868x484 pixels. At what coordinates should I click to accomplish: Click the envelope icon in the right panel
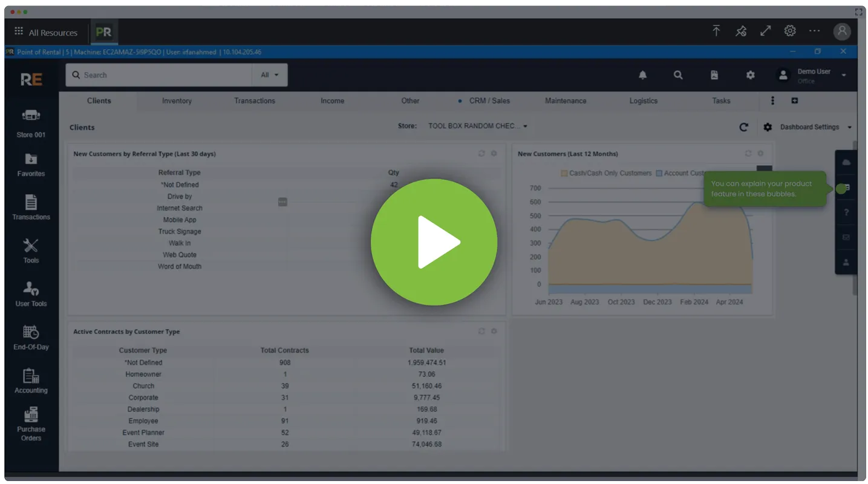(x=846, y=237)
